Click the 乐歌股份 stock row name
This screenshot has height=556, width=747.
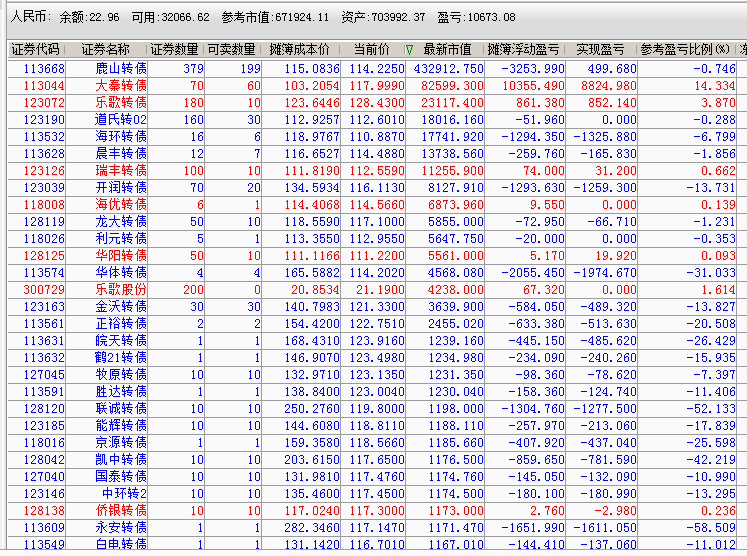click(121, 290)
